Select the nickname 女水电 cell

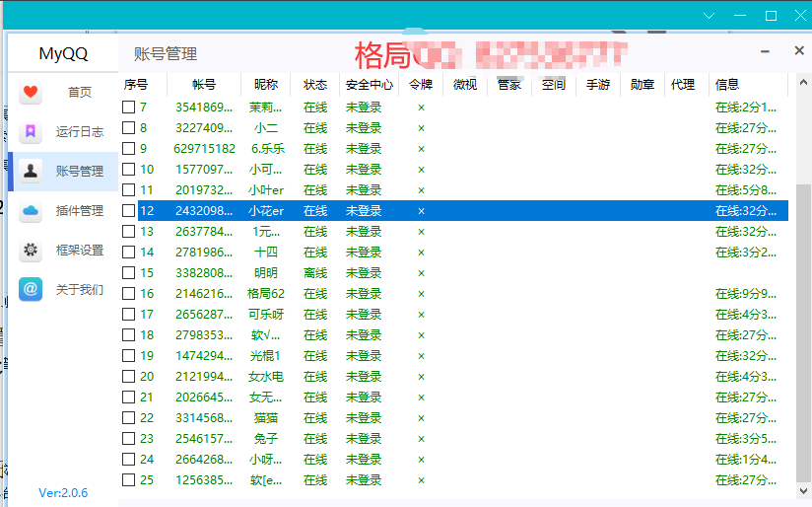click(x=266, y=377)
